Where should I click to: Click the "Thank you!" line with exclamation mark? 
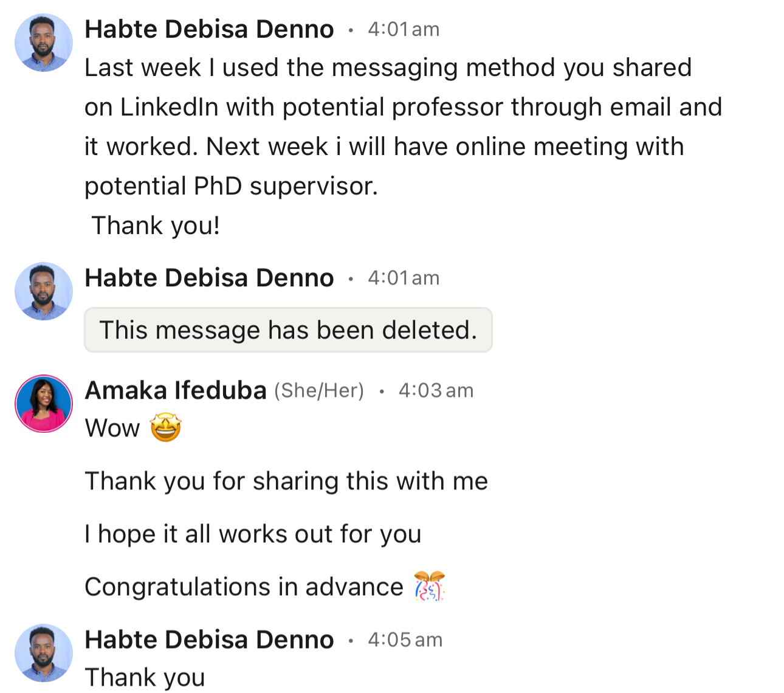[156, 226]
